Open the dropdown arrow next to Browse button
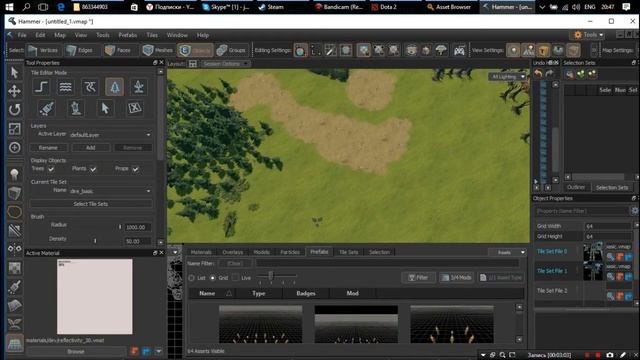 tap(159, 351)
